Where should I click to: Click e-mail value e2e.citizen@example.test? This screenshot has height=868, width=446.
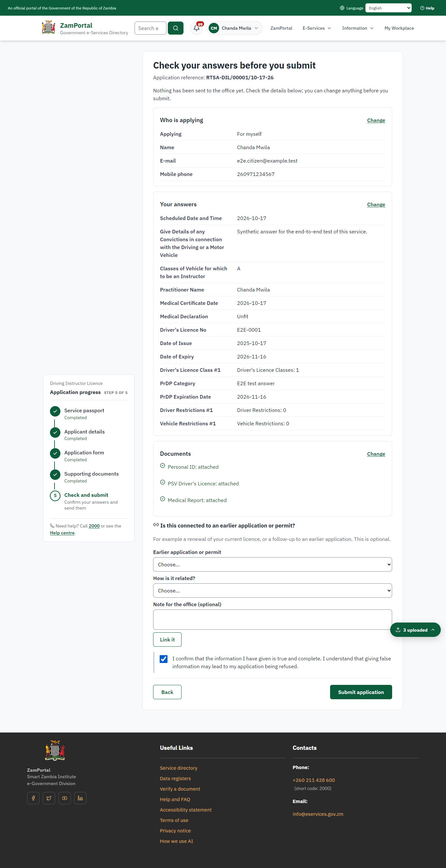pyautogui.click(x=267, y=161)
